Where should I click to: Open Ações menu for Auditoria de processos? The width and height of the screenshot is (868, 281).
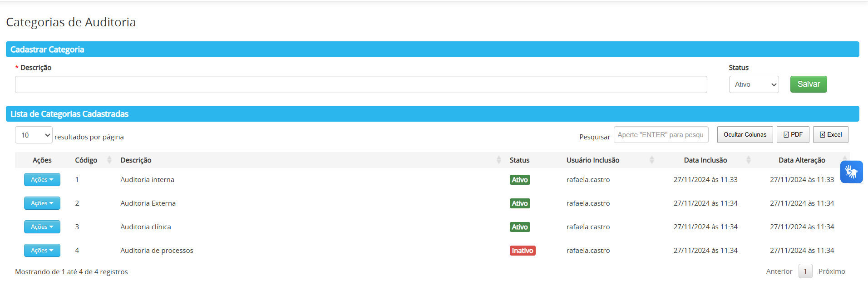pos(42,251)
